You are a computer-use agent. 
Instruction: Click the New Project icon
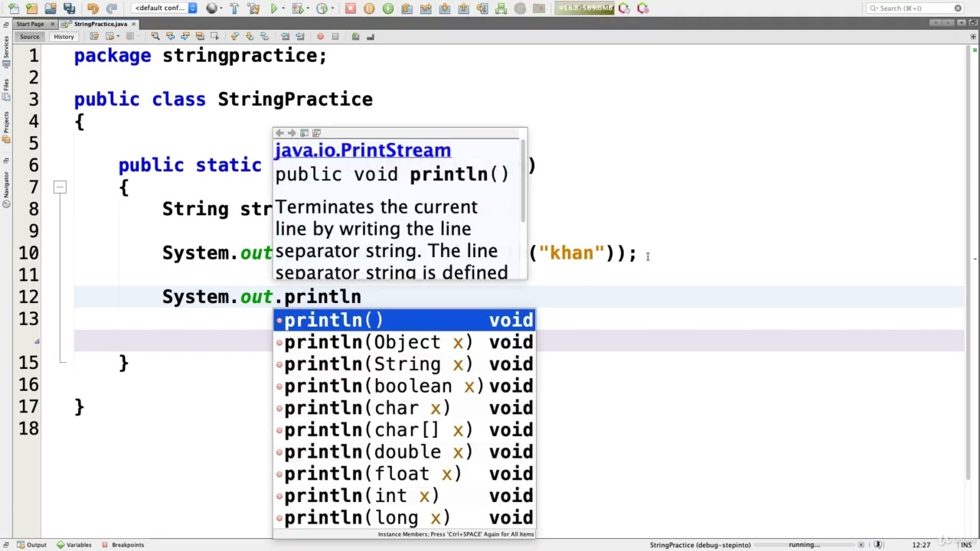[x=31, y=8]
